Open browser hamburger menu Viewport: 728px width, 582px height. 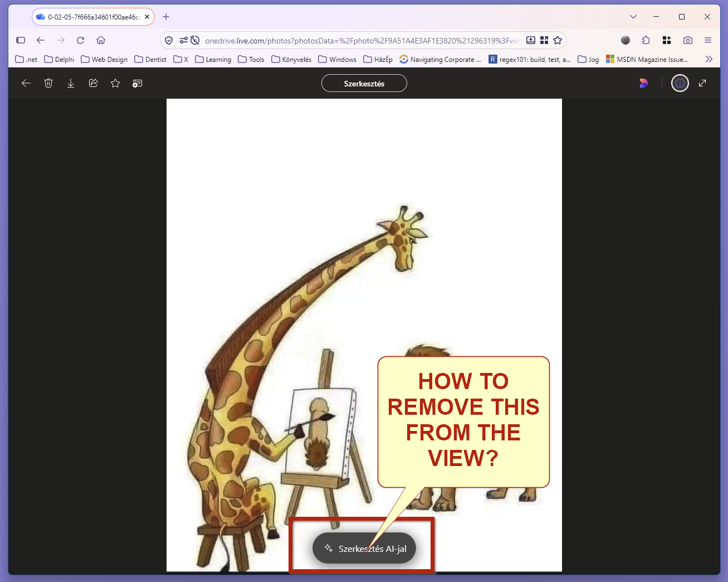pos(708,40)
